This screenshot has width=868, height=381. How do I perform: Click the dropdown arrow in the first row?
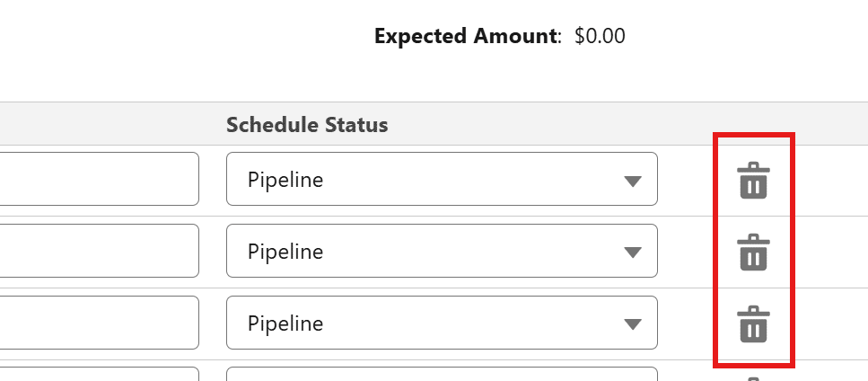(632, 181)
